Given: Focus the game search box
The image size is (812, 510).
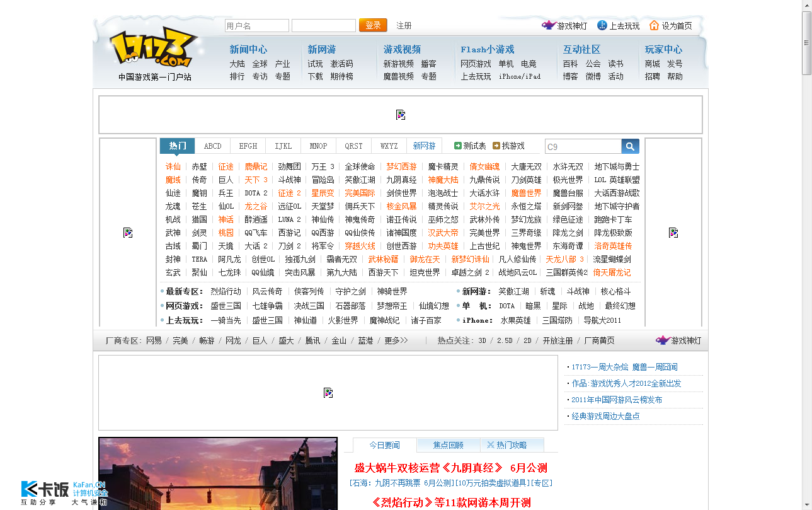Looking at the screenshot, I should point(583,146).
